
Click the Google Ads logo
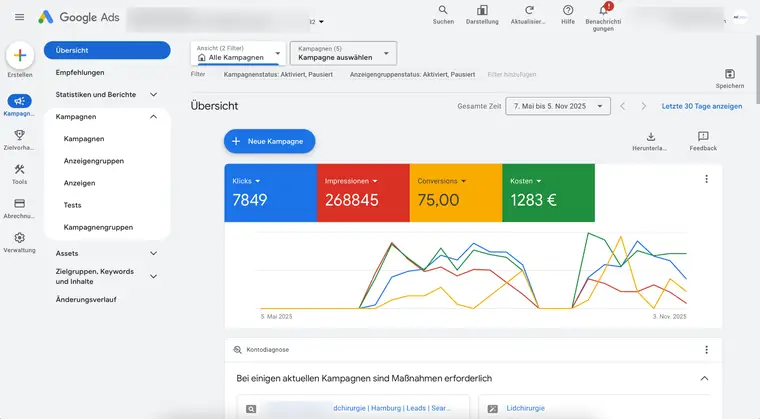[79, 17]
